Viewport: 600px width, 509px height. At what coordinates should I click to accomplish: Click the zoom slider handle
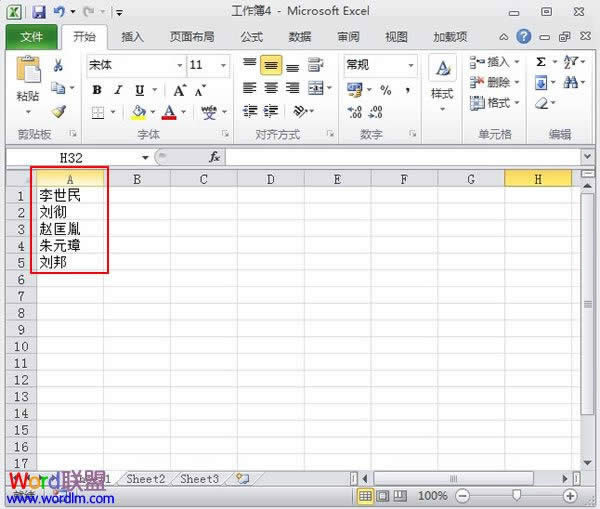pyautogui.click(x=516, y=496)
